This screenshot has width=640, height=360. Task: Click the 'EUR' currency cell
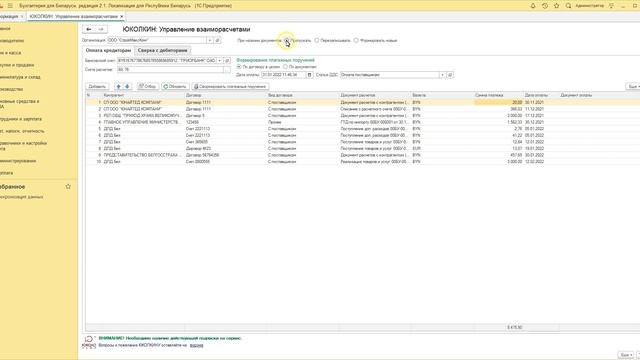(x=442, y=149)
